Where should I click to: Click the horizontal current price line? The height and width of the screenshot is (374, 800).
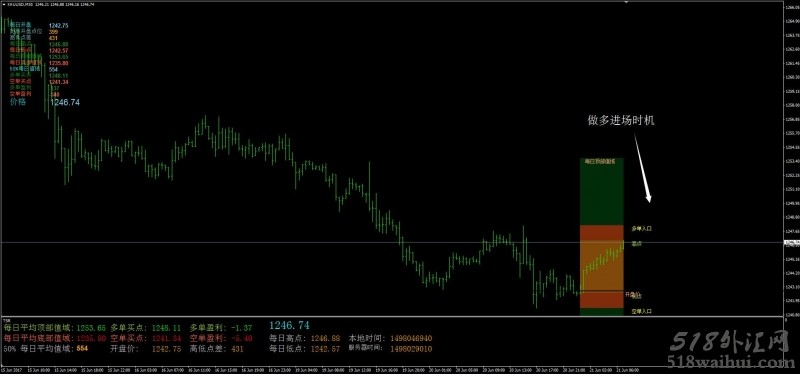click(392, 242)
